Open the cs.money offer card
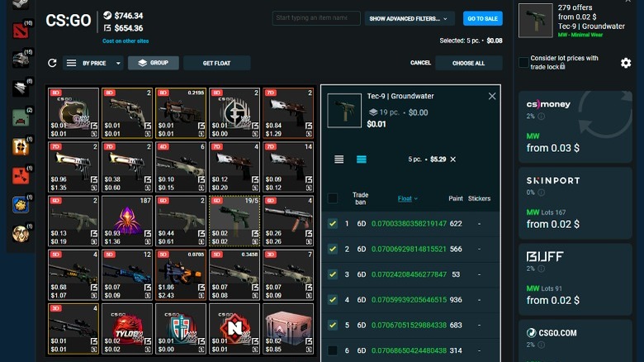This screenshot has height=362, width=644. (x=575, y=126)
